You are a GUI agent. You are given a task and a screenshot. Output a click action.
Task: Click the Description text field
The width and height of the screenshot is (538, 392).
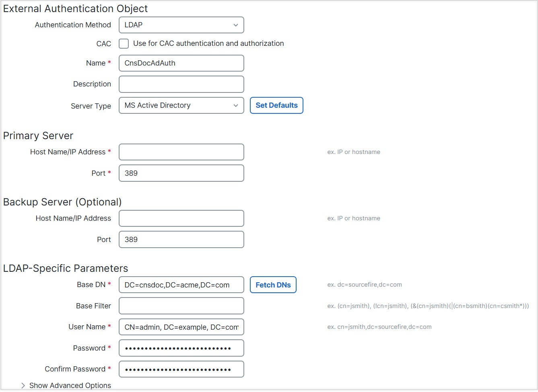[x=181, y=84]
